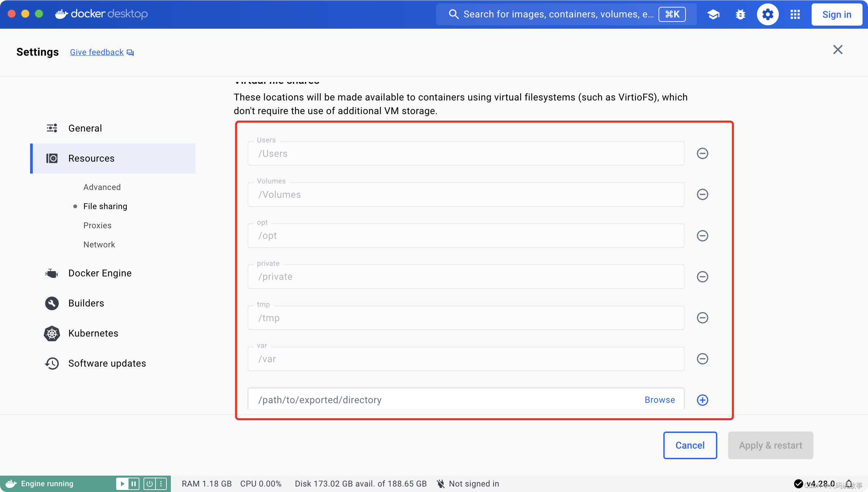The height and width of the screenshot is (492, 868).
Task: Click the Cancel button
Action: click(690, 445)
